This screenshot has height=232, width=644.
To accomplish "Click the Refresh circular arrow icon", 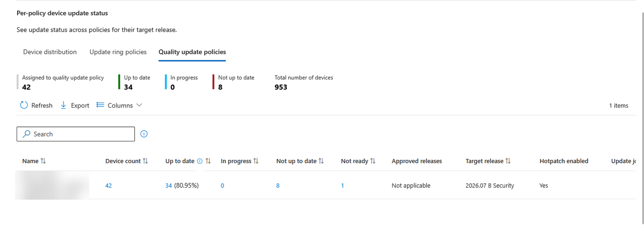I will [x=24, y=105].
